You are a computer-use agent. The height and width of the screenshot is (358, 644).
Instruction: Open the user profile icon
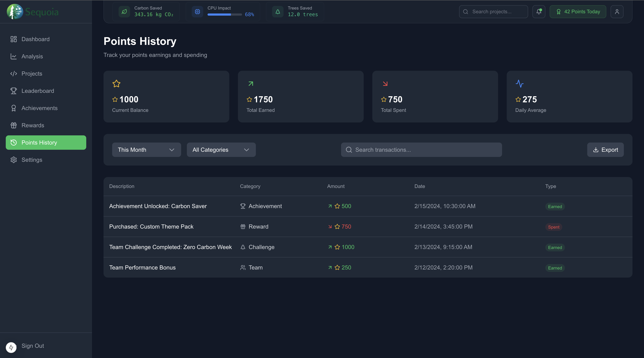click(617, 12)
